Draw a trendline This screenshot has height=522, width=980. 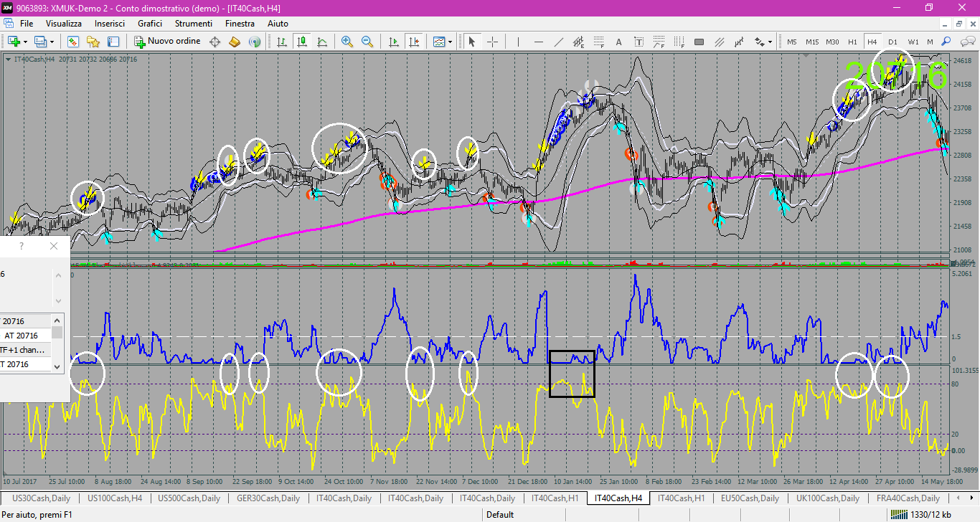[x=558, y=42]
